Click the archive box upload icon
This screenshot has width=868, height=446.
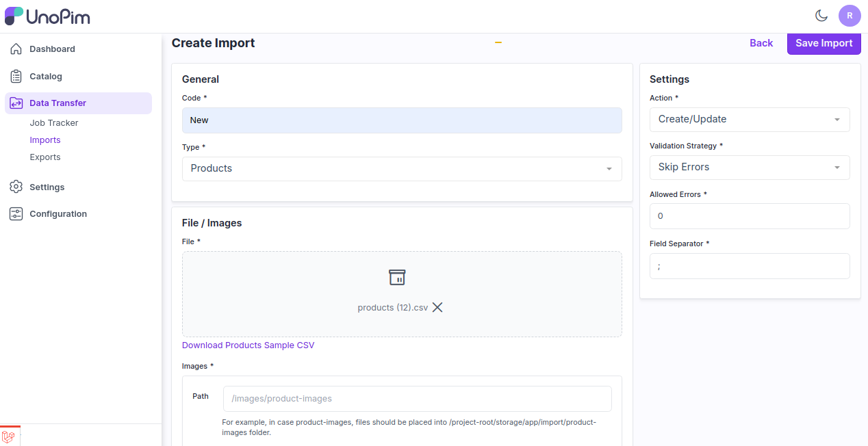tap(397, 277)
